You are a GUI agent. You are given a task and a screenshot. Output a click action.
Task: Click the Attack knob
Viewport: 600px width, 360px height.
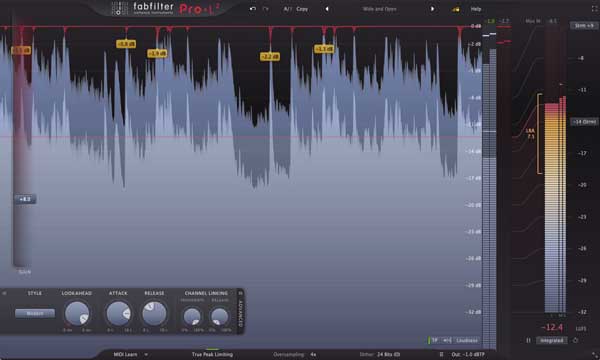tap(118, 314)
